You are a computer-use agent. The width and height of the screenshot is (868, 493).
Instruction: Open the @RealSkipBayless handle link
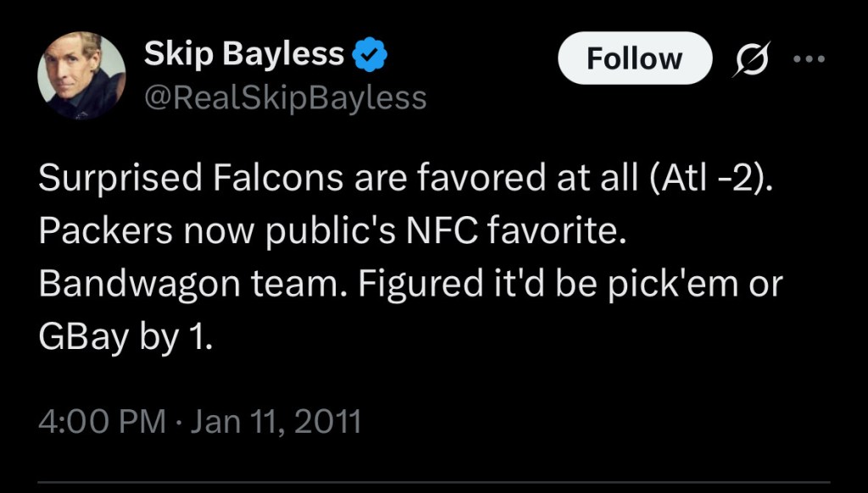tap(286, 98)
